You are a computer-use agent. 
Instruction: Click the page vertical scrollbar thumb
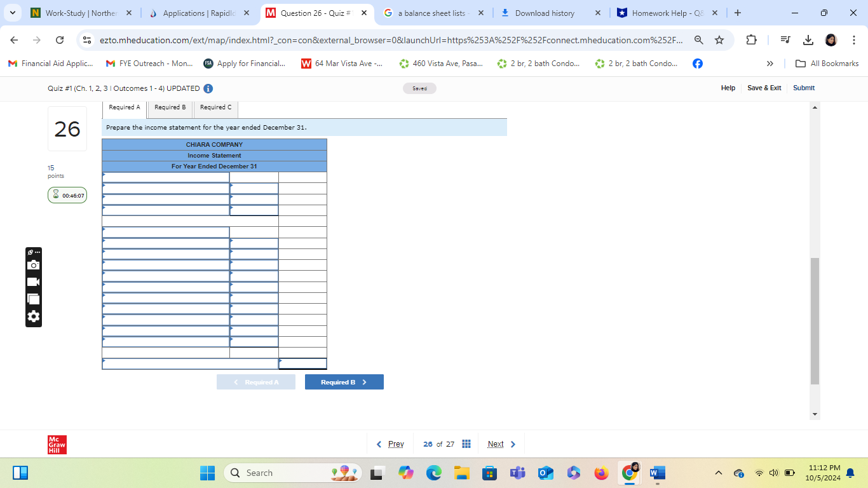click(815, 321)
